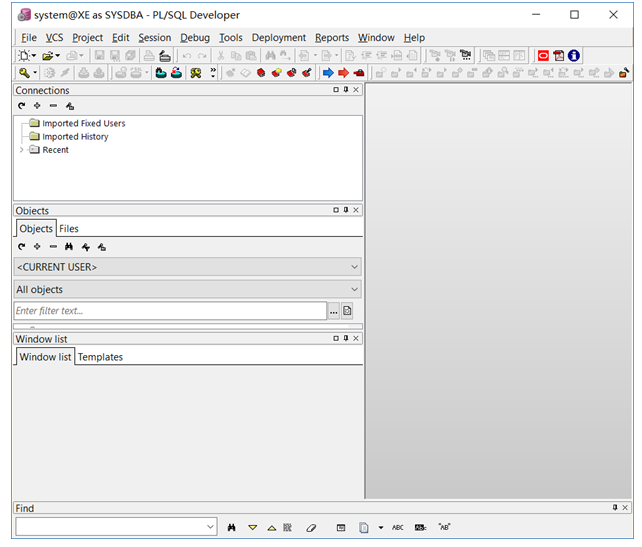Screen dimensions: 642x547
Task: Click the red cube with pencil icon
Action: click(307, 73)
